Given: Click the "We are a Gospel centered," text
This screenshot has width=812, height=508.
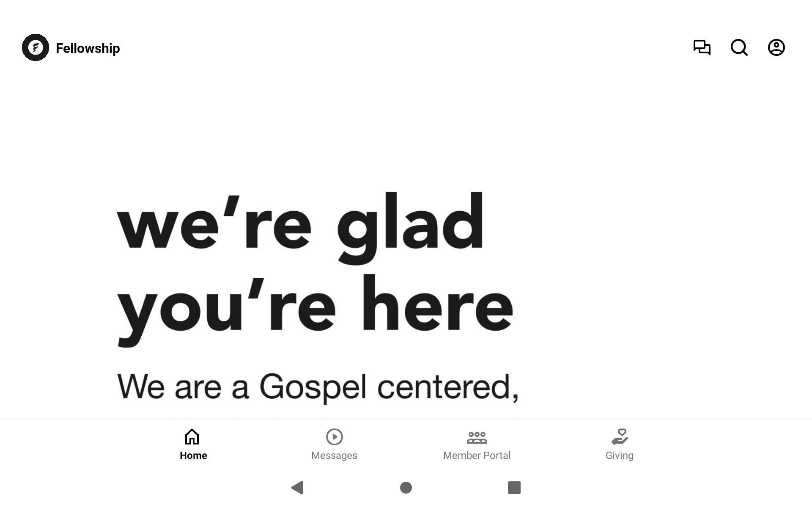Looking at the screenshot, I should click(317, 387).
